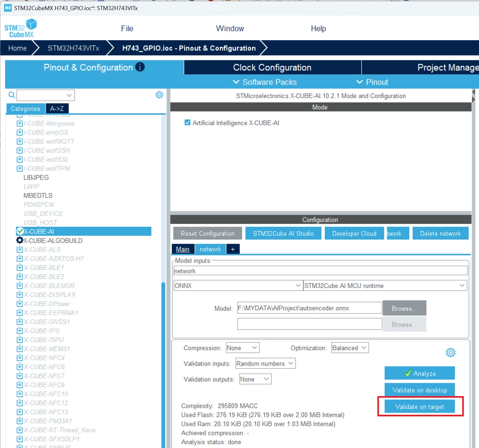Click download icon for X-CUBE-EEPRMA1
The image size is (479, 448).
(20, 312)
